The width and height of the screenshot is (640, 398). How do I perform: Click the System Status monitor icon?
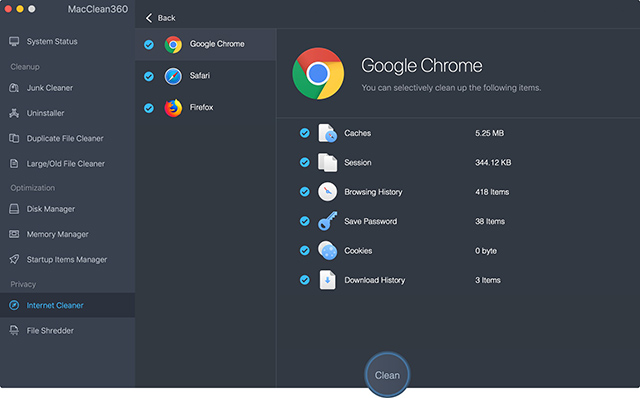pyautogui.click(x=14, y=42)
